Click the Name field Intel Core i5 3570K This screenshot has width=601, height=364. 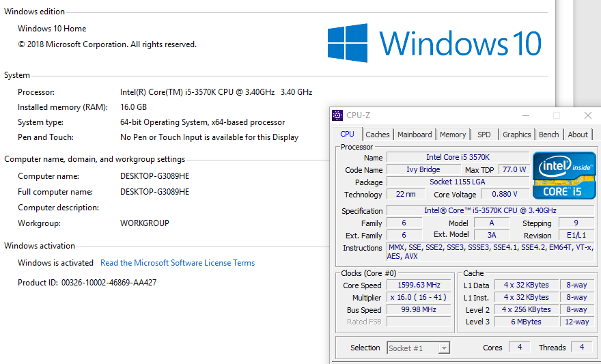click(458, 157)
